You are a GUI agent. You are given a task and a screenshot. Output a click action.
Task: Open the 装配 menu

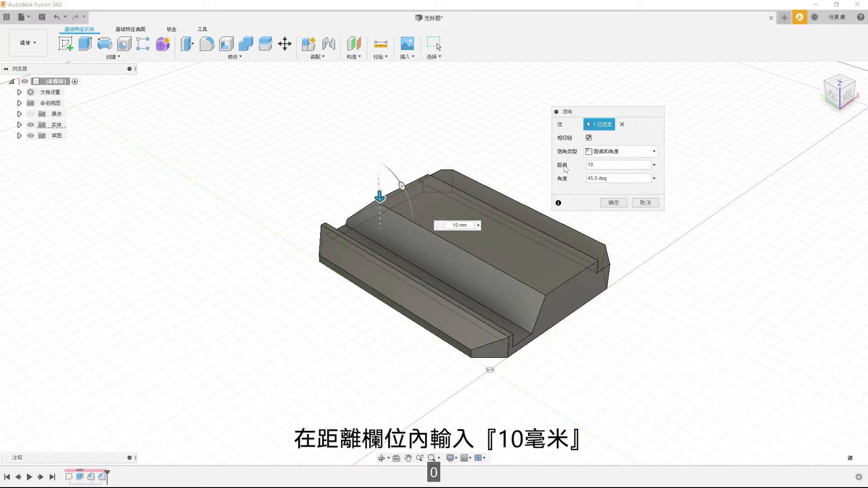[317, 57]
